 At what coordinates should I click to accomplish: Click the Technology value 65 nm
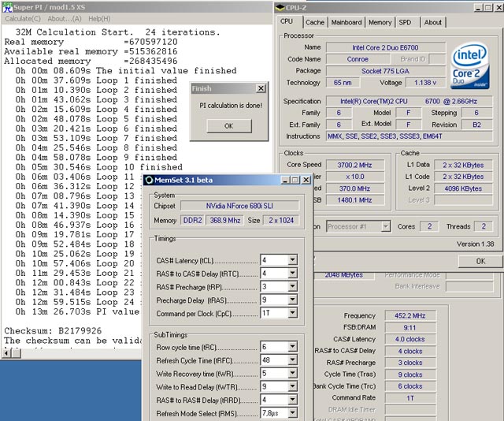[343, 83]
